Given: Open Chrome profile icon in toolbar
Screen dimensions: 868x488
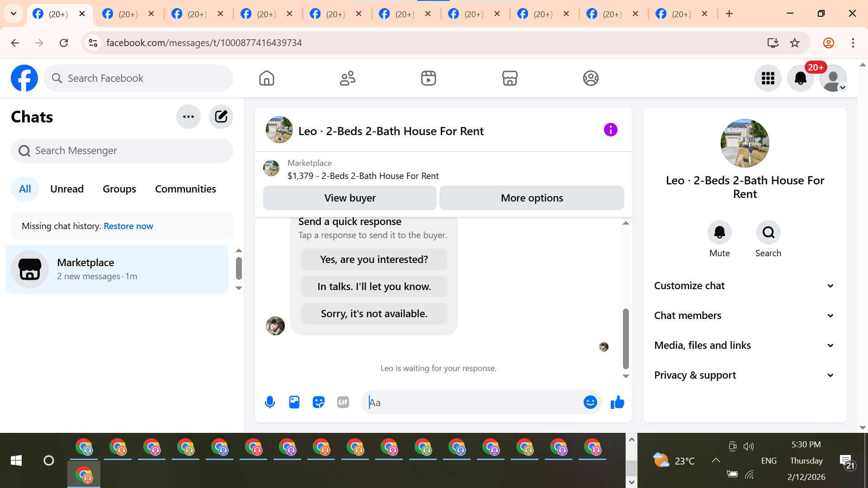Looking at the screenshot, I should point(828,43).
